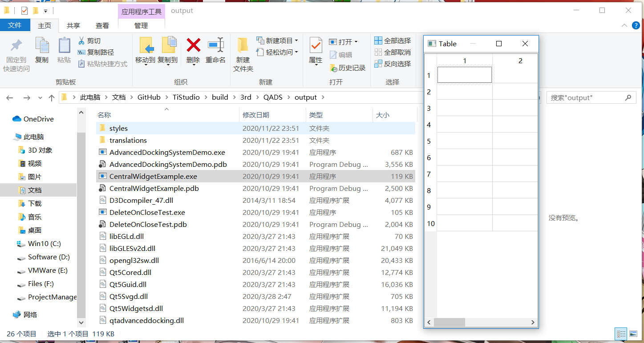Screen dimensions: 644x343
Task: Navigate to TiStudio in the breadcrumb path
Action: [186, 97]
